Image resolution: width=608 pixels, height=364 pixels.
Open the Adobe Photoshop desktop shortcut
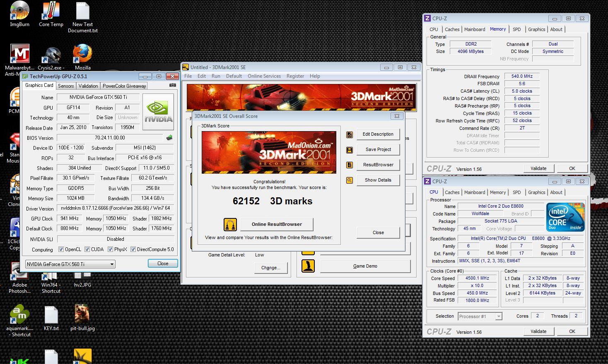coord(19,278)
